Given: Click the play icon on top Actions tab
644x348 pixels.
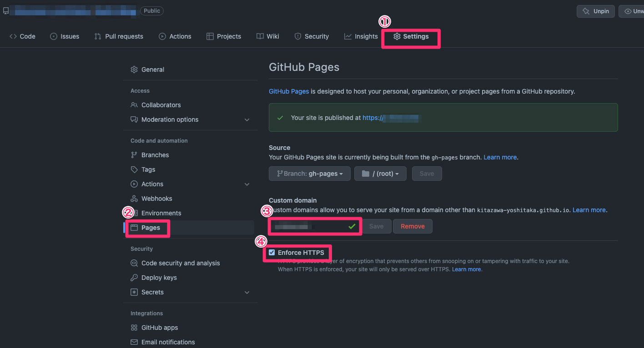Looking at the screenshot, I should pos(162,36).
